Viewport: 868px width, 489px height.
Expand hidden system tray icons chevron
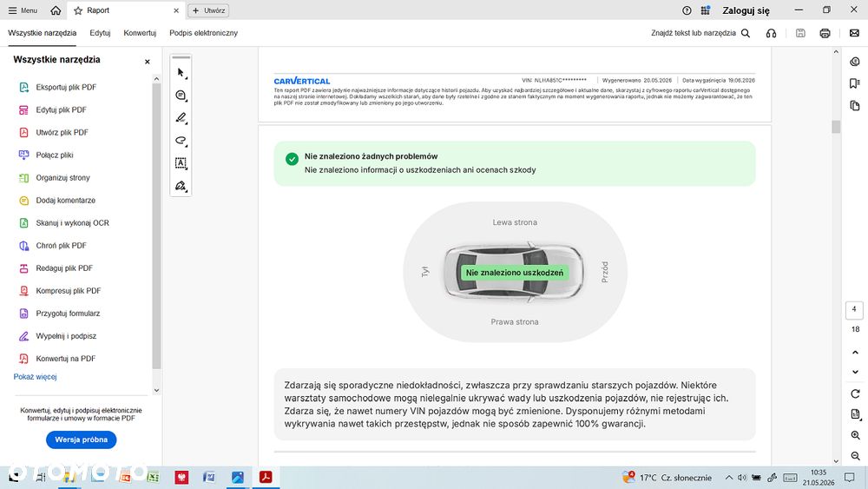[729, 478]
